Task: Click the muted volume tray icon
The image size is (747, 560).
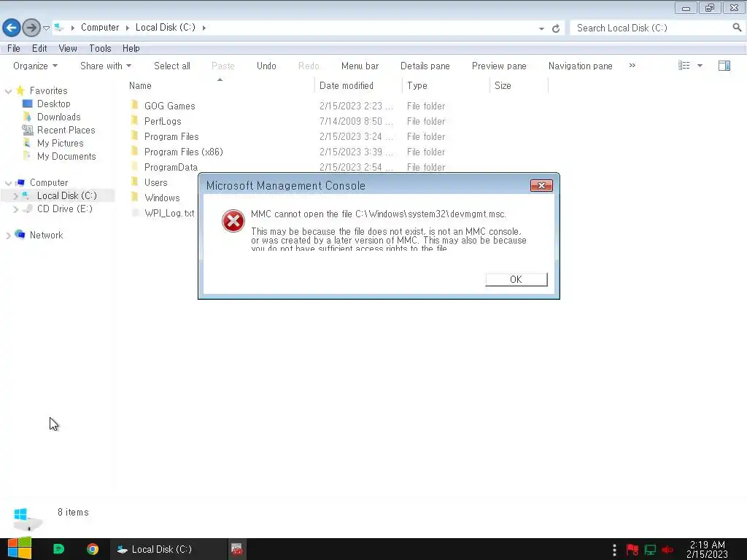Action: tap(667, 550)
